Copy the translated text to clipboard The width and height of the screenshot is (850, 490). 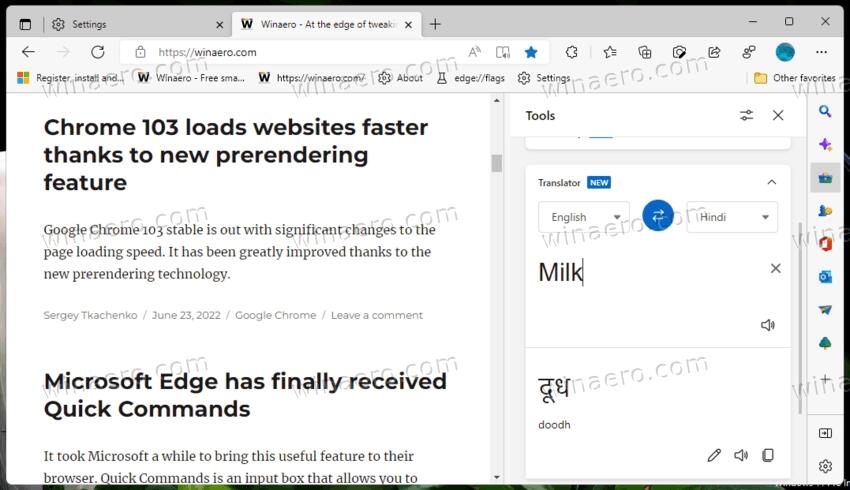(x=767, y=455)
